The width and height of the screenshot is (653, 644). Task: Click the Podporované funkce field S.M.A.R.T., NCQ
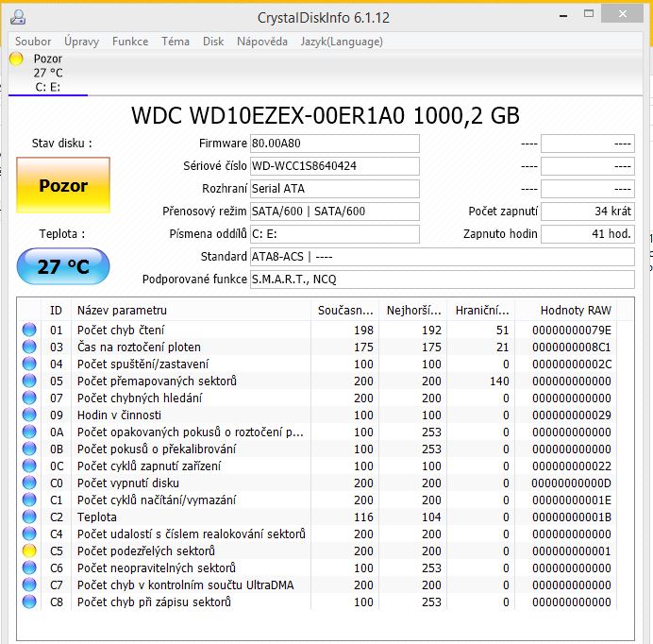click(x=443, y=279)
